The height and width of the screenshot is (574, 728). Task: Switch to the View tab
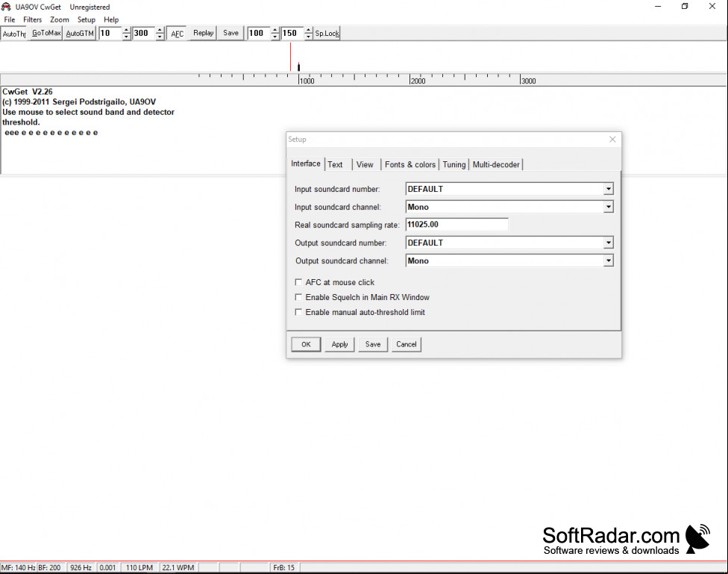coord(365,164)
